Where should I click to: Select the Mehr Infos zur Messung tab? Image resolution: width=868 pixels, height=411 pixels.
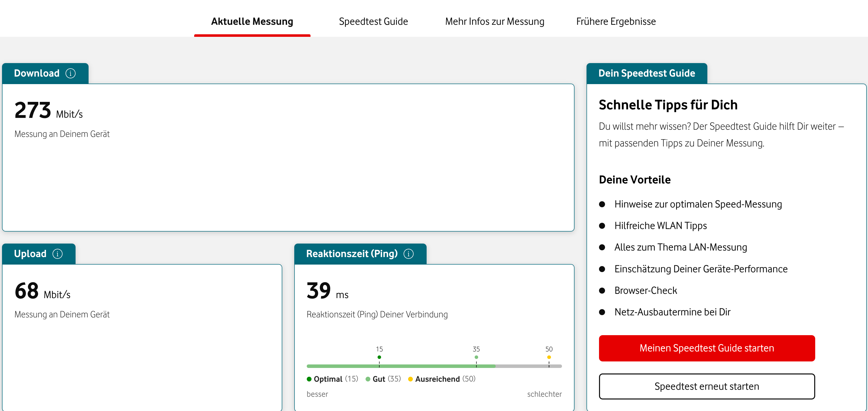(x=495, y=21)
